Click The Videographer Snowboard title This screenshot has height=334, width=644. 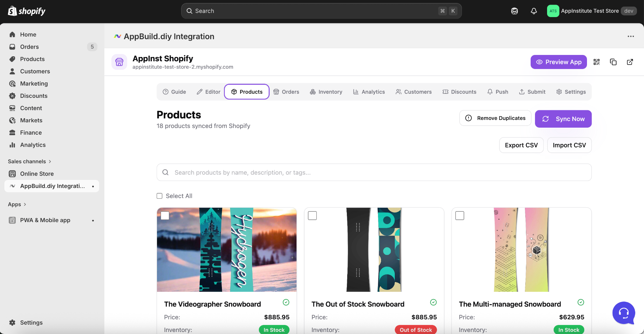212,304
